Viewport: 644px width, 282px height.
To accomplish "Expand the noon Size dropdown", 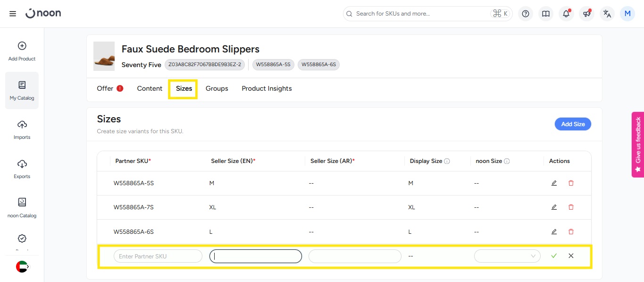I will click(507, 256).
